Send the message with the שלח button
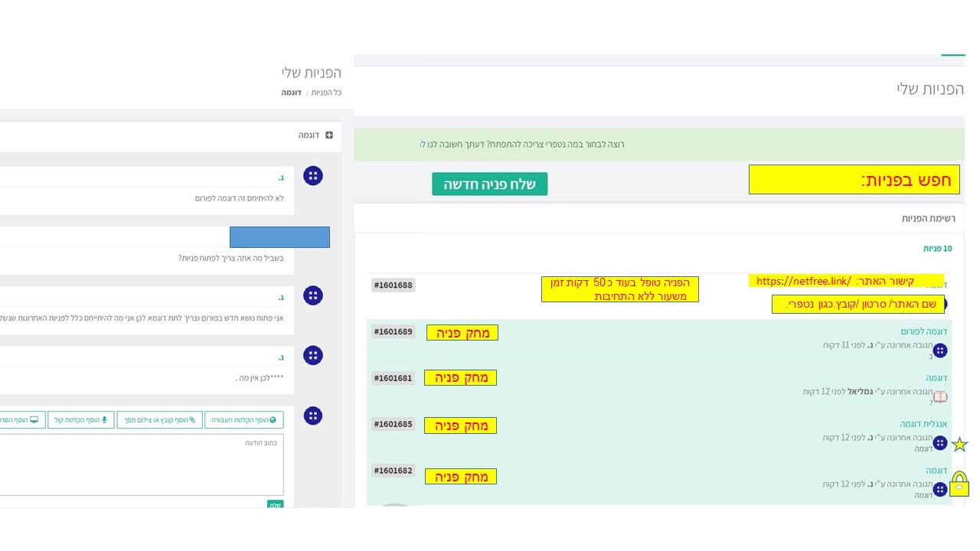 click(x=275, y=504)
